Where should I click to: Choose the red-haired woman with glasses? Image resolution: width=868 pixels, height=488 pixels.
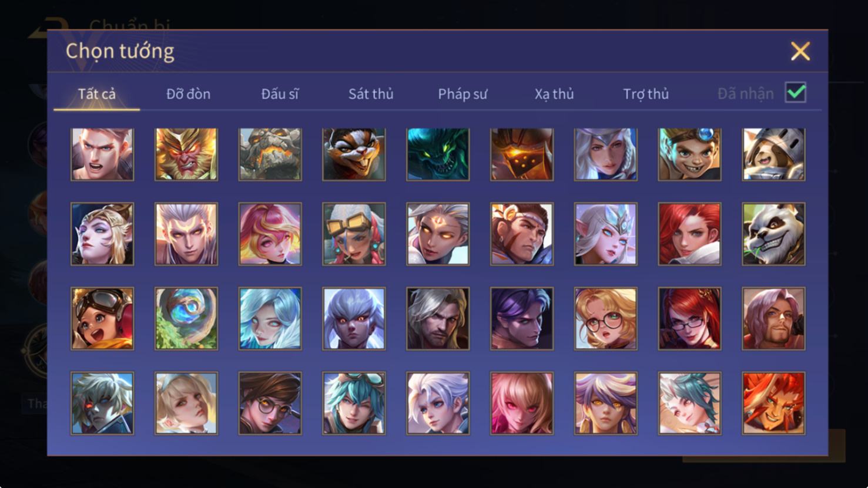click(690, 318)
